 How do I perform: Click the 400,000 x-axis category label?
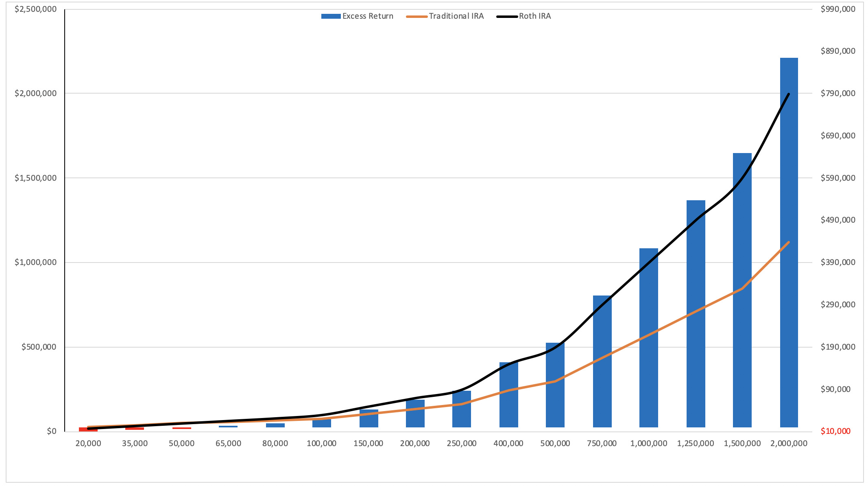click(508, 443)
